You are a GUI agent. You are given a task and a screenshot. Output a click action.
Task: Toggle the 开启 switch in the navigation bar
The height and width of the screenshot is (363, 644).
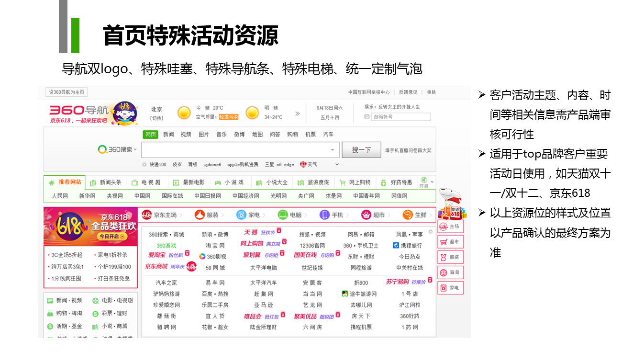coord(424,182)
